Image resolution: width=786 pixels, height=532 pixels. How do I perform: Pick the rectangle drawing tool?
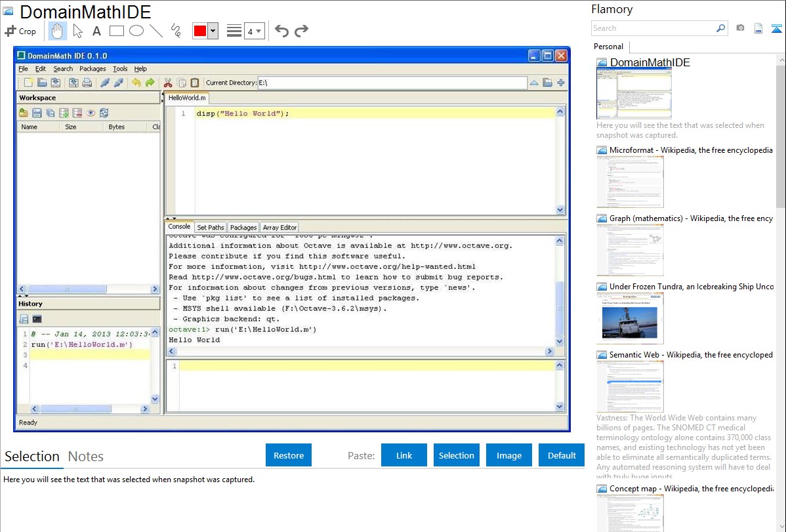click(116, 31)
